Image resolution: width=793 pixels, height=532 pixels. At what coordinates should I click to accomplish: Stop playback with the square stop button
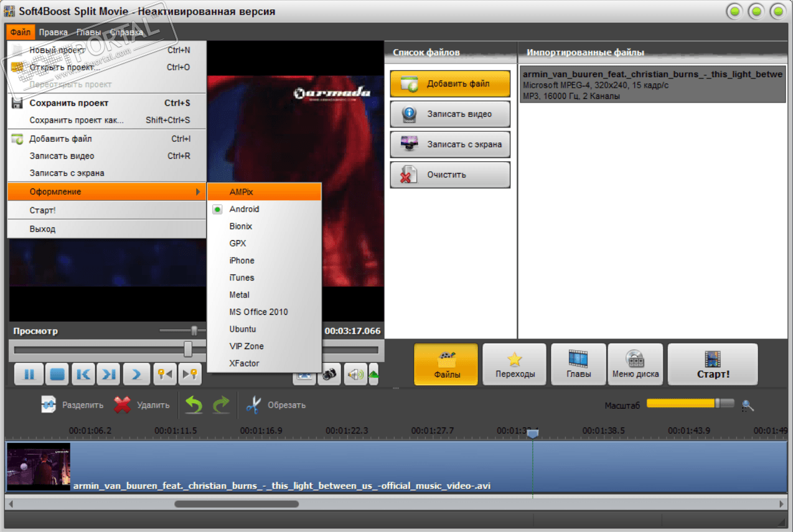57,375
